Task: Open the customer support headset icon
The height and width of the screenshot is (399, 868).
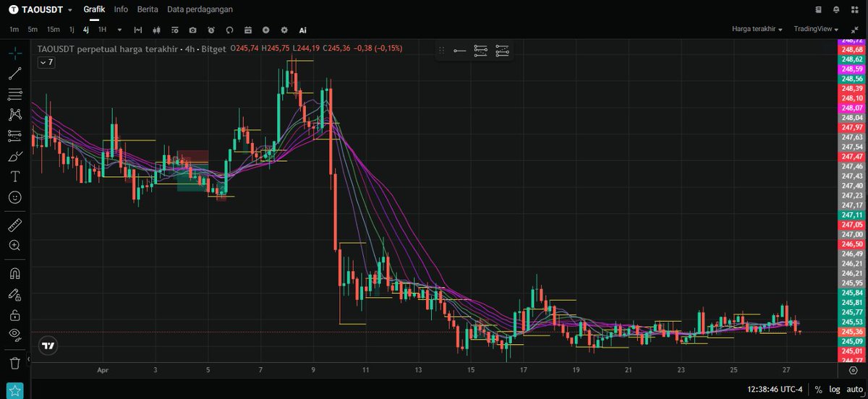Action: pos(835,9)
